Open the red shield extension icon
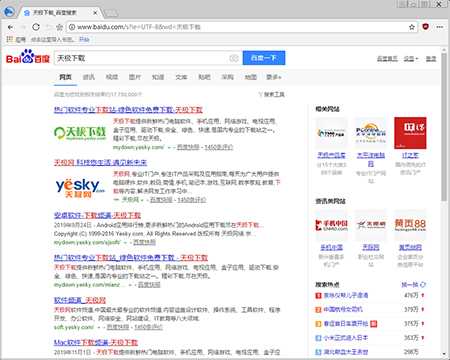This screenshot has width=450, height=360. coord(425,27)
